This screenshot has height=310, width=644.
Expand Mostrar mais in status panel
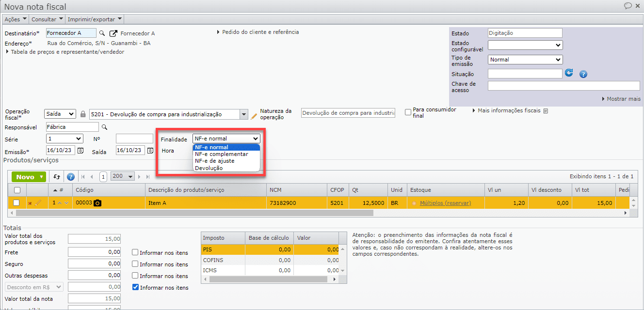pyautogui.click(x=621, y=99)
